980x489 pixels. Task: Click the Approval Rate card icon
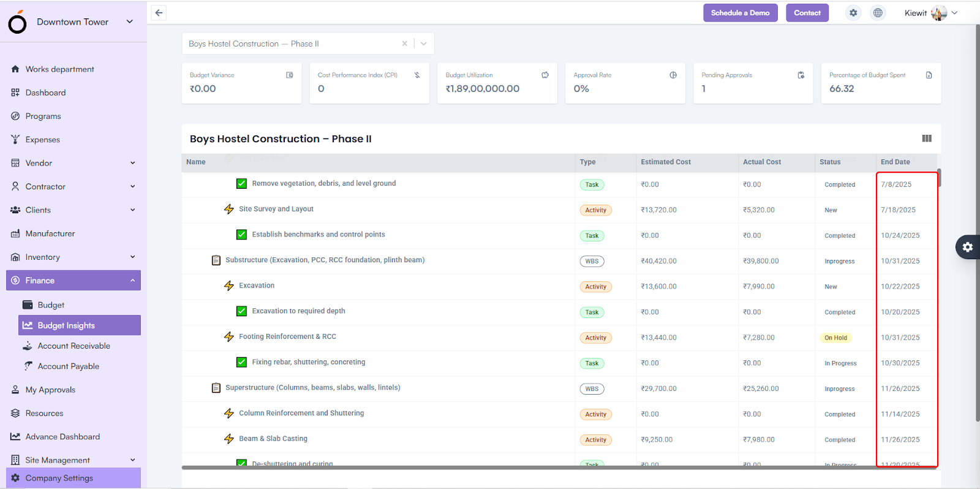click(673, 75)
